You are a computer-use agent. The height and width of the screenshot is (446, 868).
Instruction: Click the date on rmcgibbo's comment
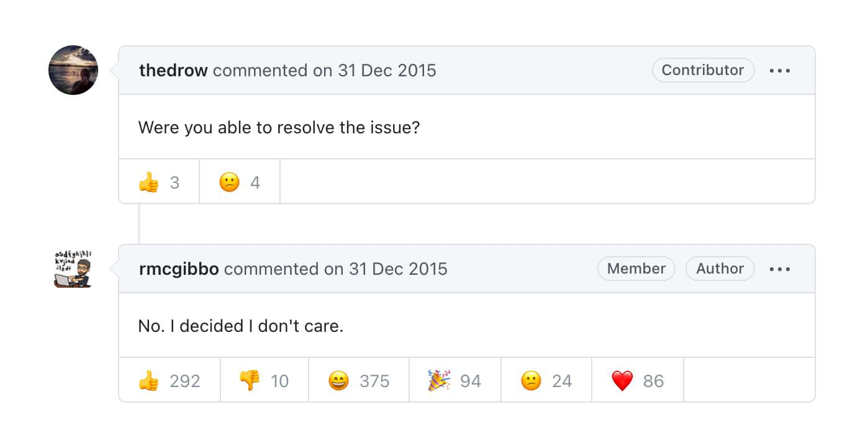click(x=398, y=269)
